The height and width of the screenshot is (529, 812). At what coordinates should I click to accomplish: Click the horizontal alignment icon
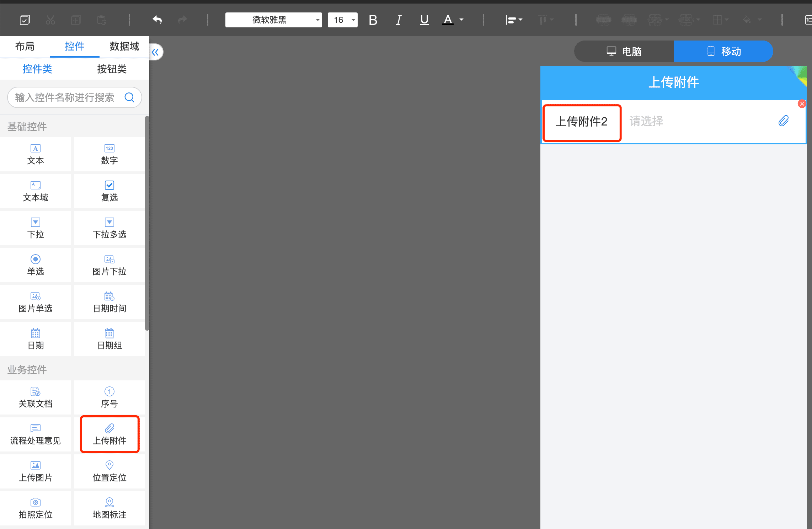tap(511, 20)
